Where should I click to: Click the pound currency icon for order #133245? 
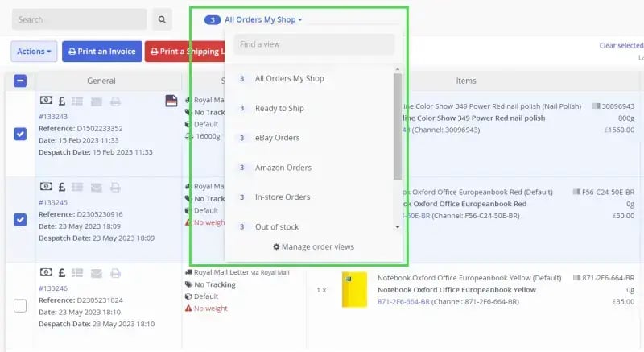62,187
